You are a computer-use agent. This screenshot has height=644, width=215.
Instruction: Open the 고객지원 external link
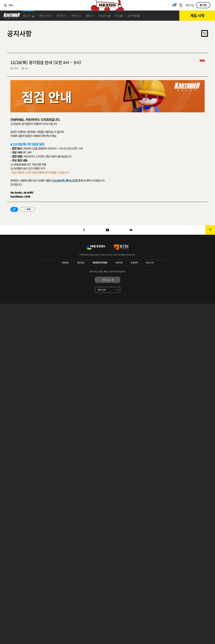133,16
